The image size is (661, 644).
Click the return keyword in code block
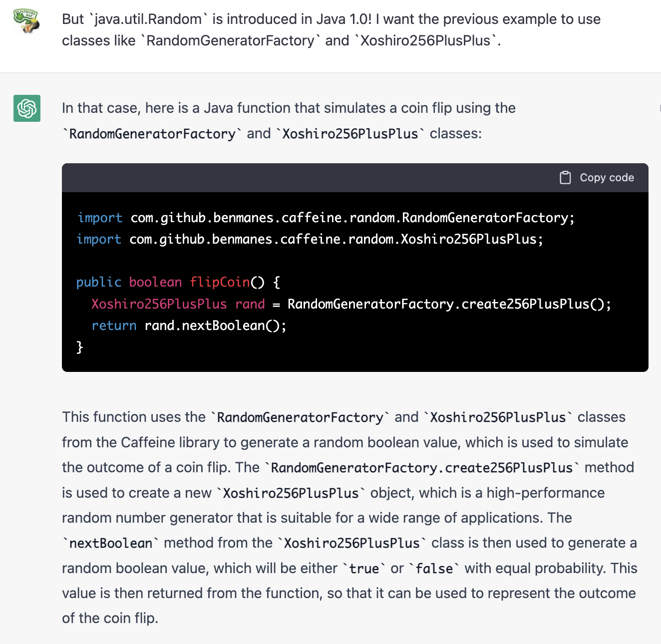pyautogui.click(x=114, y=325)
